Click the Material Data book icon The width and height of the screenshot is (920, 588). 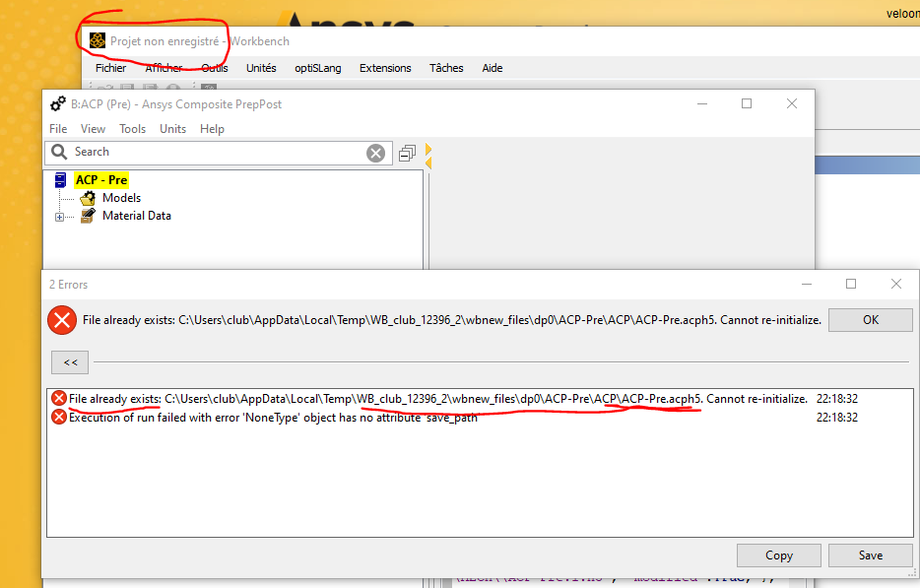click(x=88, y=216)
